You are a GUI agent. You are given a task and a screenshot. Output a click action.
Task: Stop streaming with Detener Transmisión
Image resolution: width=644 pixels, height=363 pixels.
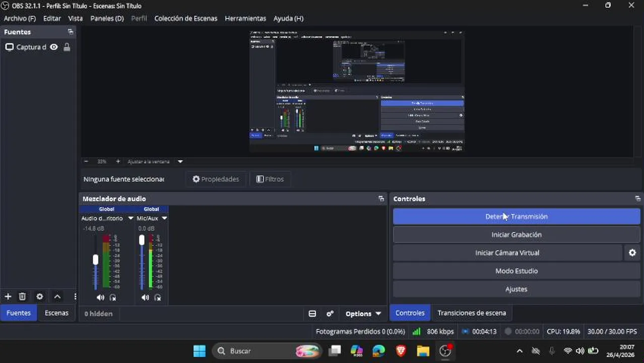(517, 216)
